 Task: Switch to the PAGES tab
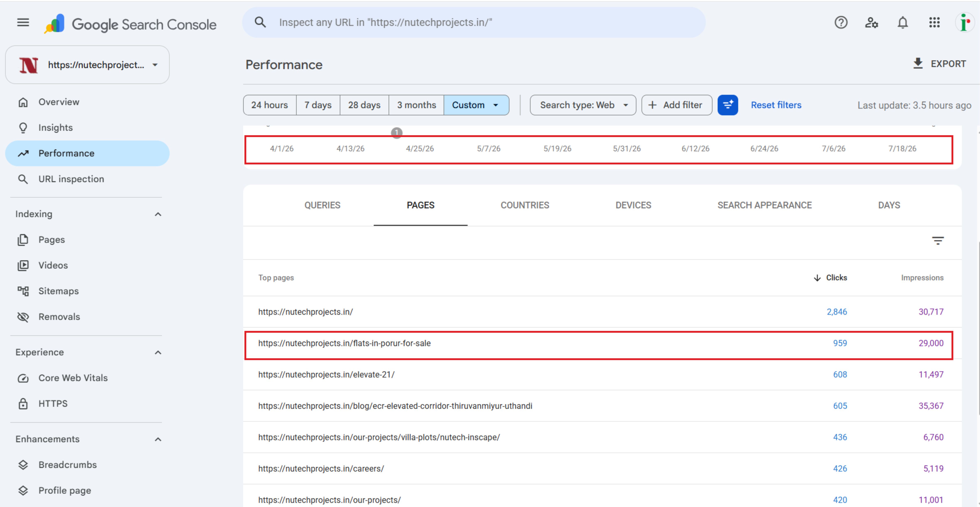pos(420,205)
